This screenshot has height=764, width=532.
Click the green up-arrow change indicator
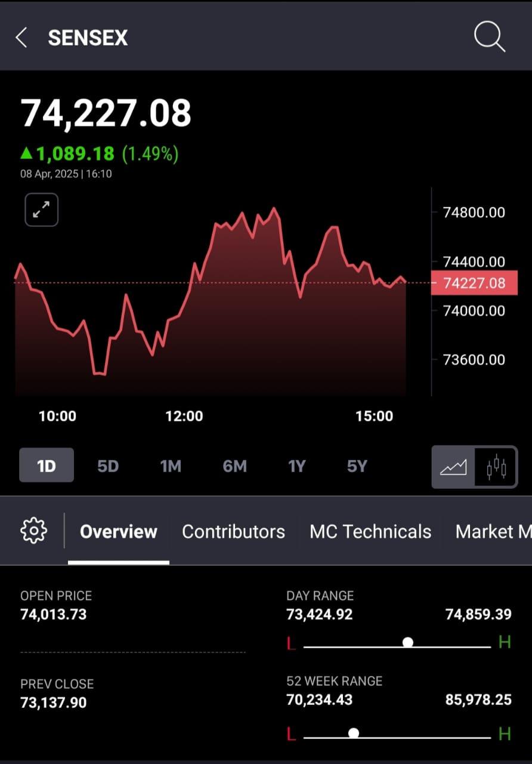(26, 153)
